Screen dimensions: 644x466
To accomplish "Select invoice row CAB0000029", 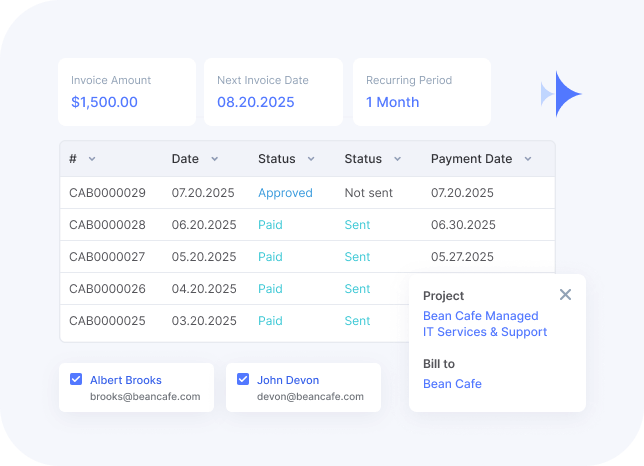I will tap(107, 193).
